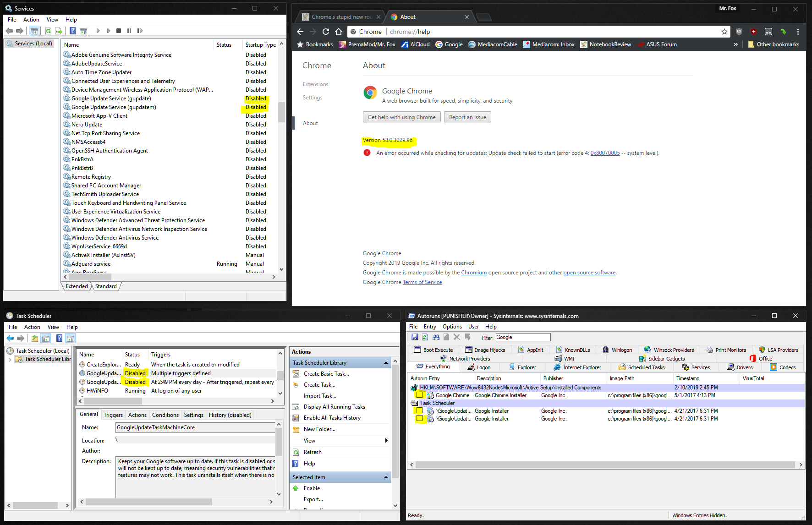Toggle first GoogleUpdate task checkbox in Autoruns
This screenshot has height=525, width=812.
coord(419,410)
